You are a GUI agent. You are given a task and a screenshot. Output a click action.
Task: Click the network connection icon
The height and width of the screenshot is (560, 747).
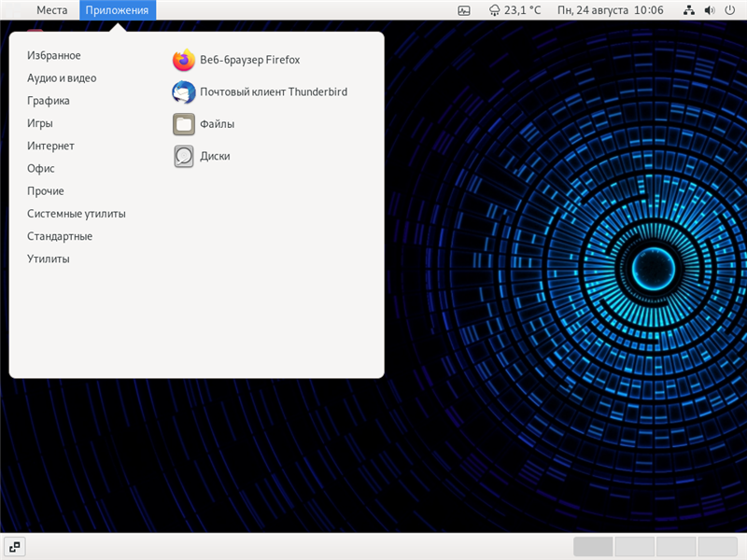click(689, 10)
